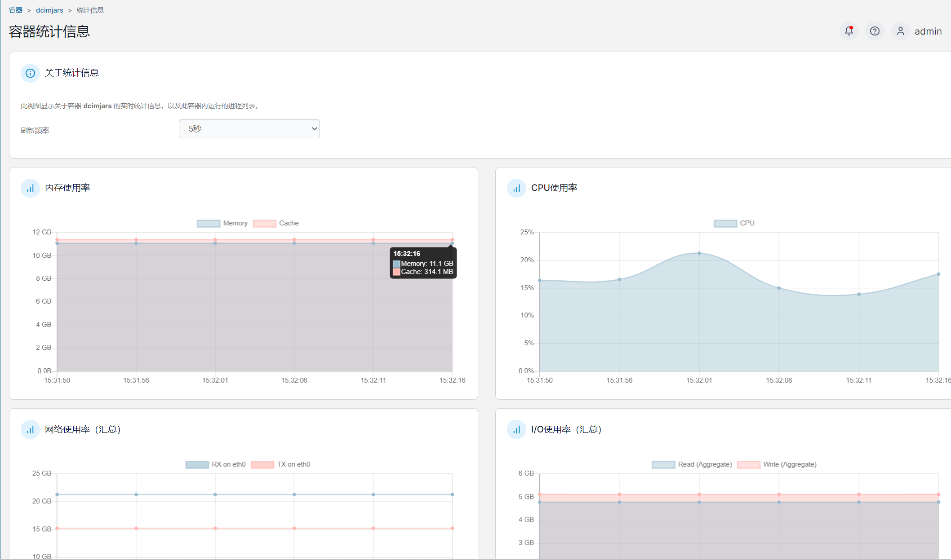Go to 容器 breadcrumb link

[x=15, y=10]
